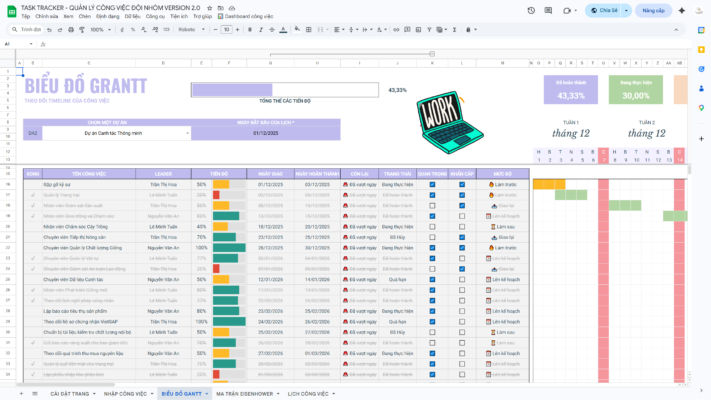Open Contacts side panel
The width and height of the screenshot is (711, 400).
(701, 88)
